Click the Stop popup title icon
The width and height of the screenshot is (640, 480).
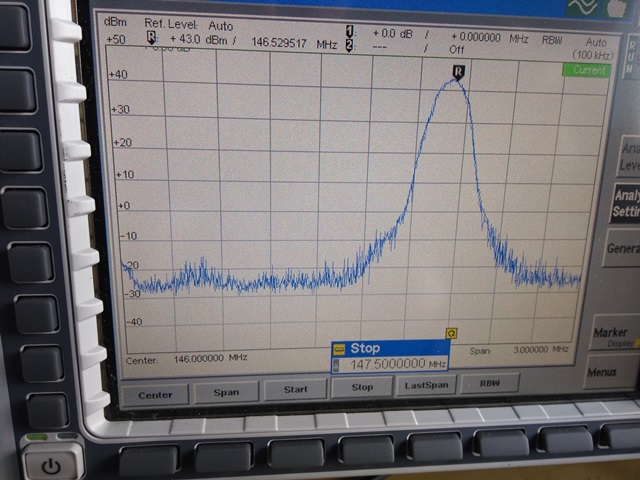click(x=340, y=348)
